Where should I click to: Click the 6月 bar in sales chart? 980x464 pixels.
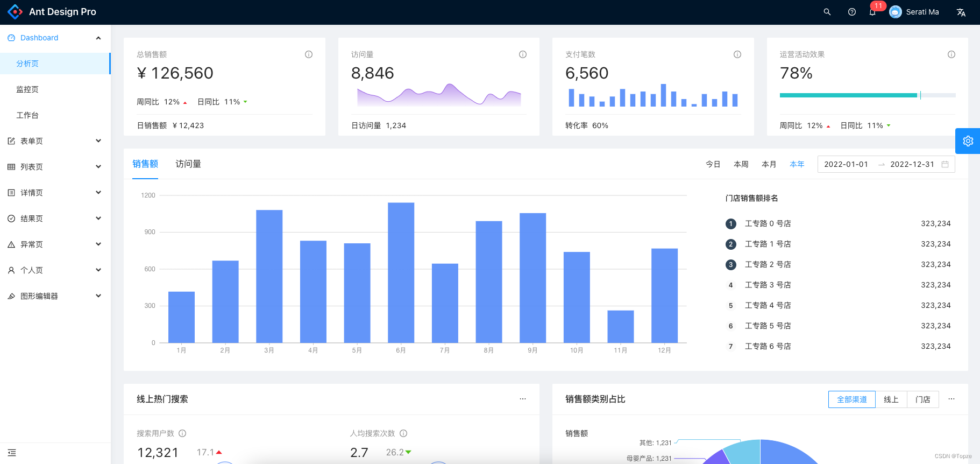click(x=401, y=272)
